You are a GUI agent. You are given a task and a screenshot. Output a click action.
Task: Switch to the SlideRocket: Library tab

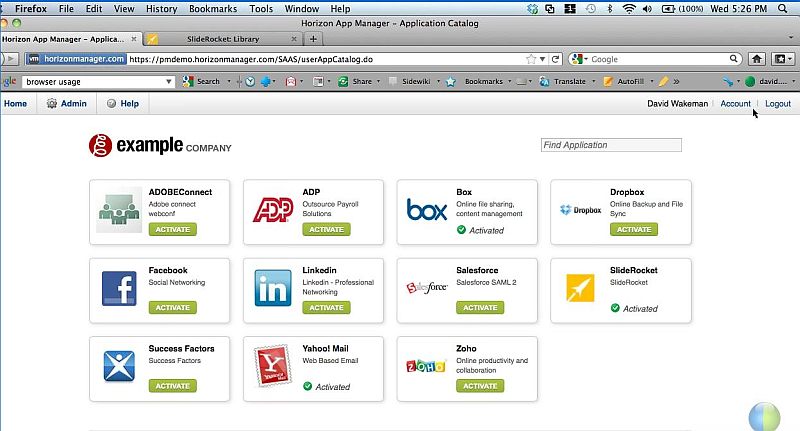tap(222, 39)
